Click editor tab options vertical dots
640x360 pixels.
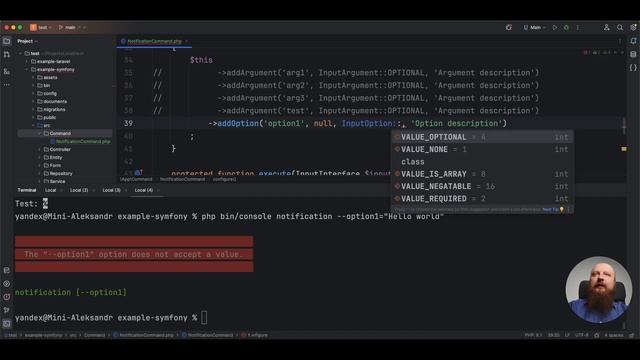pyautogui.click(x=620, y=41)
